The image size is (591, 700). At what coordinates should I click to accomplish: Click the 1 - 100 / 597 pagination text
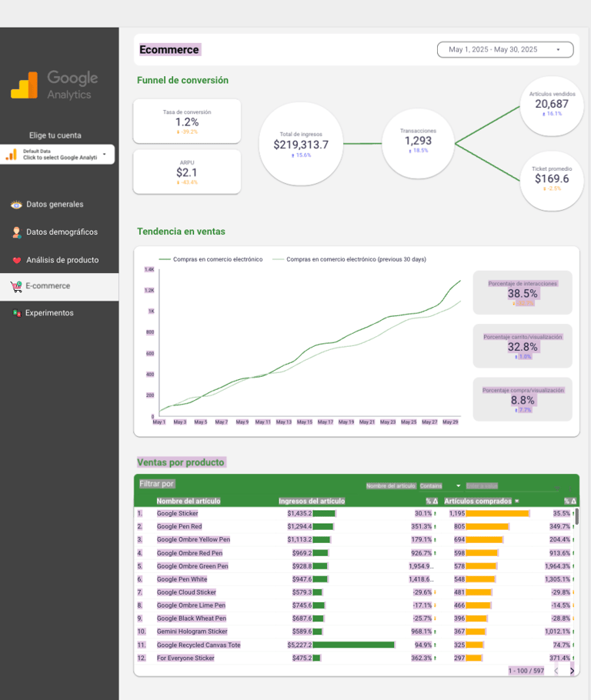(x=526, y=671)
